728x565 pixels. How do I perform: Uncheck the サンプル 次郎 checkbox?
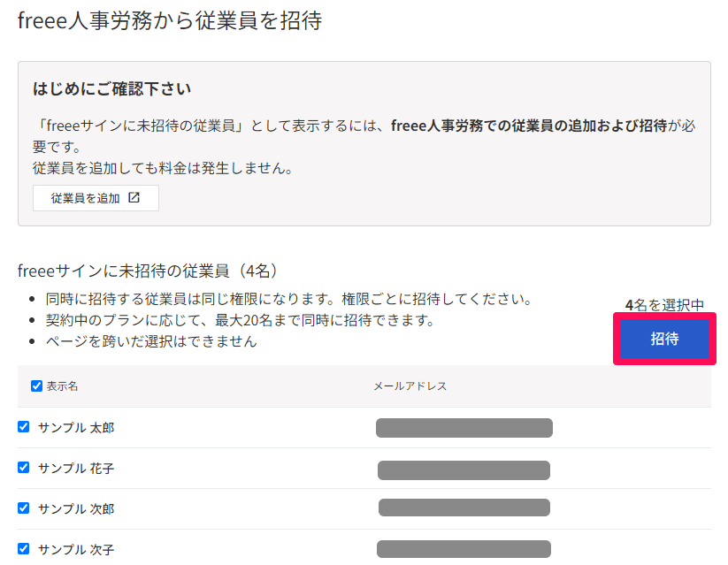(x=24, y=508)
